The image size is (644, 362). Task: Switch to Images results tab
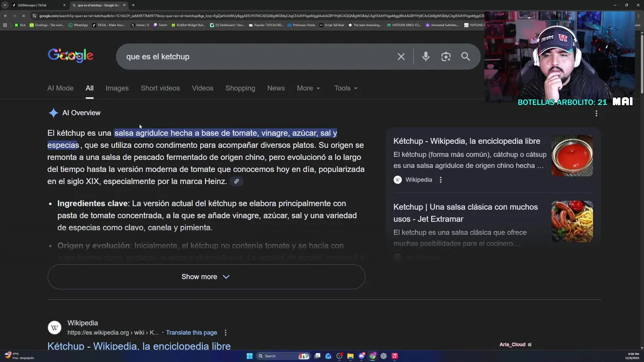117,88
